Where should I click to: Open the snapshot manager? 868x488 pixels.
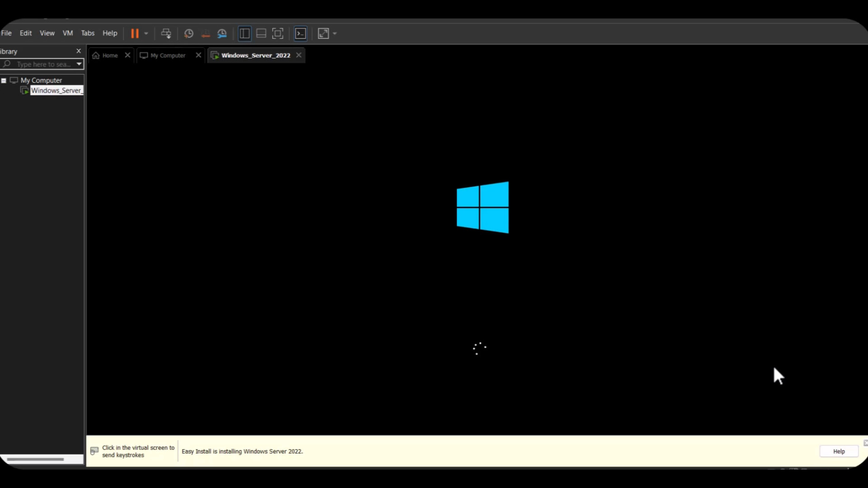coord(222,33)
